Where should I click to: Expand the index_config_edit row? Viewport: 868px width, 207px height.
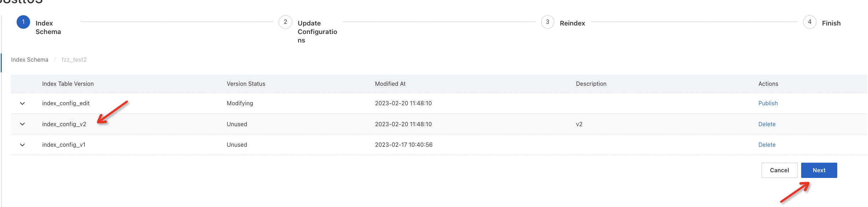tap(22, 103)
